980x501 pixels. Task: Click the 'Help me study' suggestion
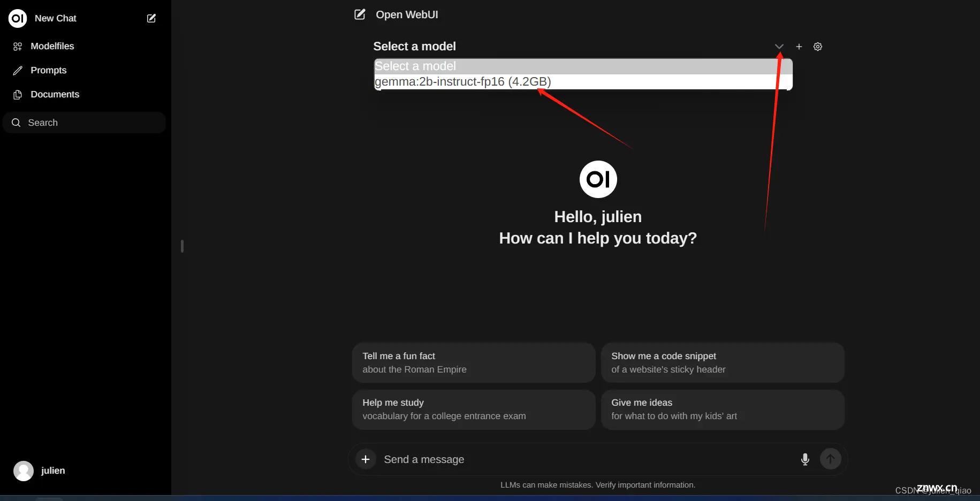[474, 409]
